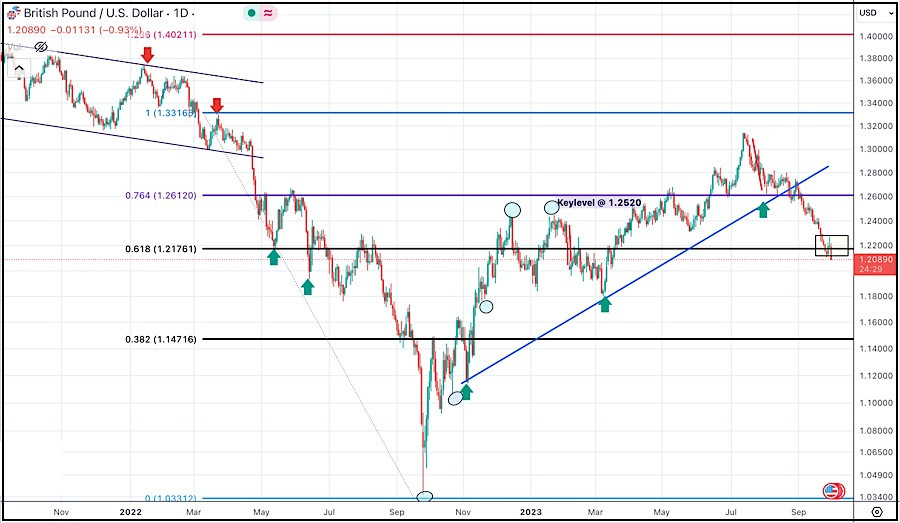Image resolution: width=900 pixels, height=523 pixels.
Task: Click the 1.26000 price axis label
Action: tap(876, 196)
